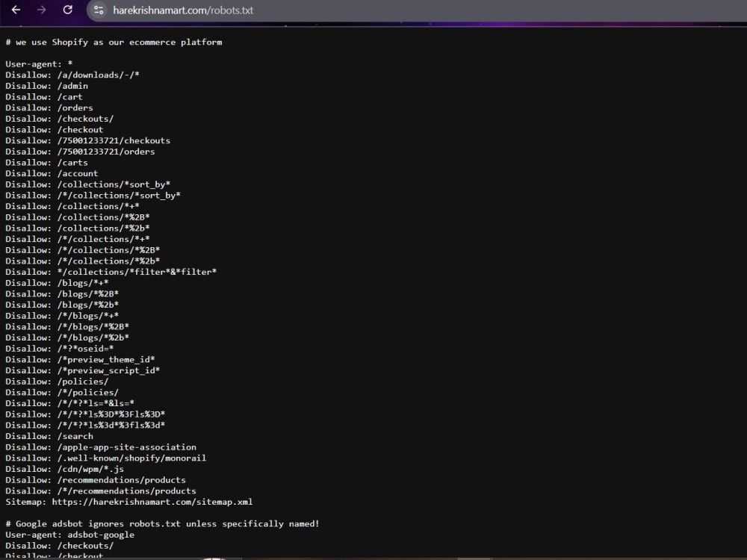The image size is (747, 560).
Task: Click the collections filter*&*filter* disallow line
Action: [x=111, y=272]
